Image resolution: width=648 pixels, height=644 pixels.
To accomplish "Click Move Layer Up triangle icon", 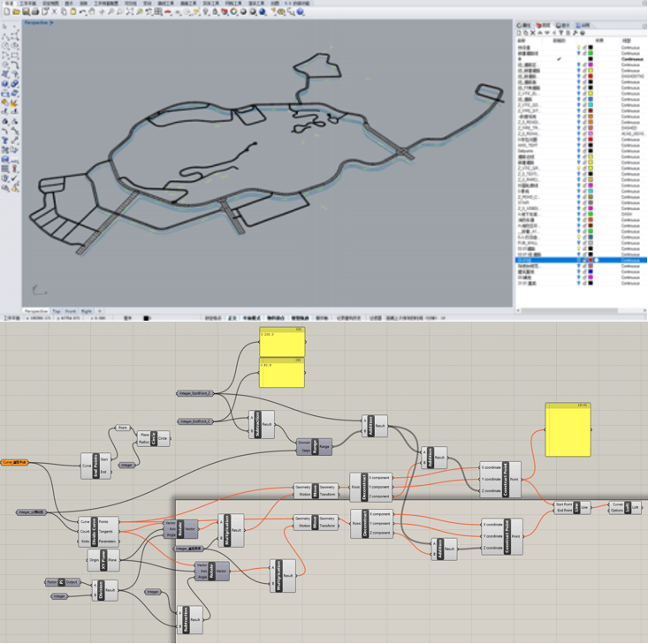I will click(x=540, y=33).
